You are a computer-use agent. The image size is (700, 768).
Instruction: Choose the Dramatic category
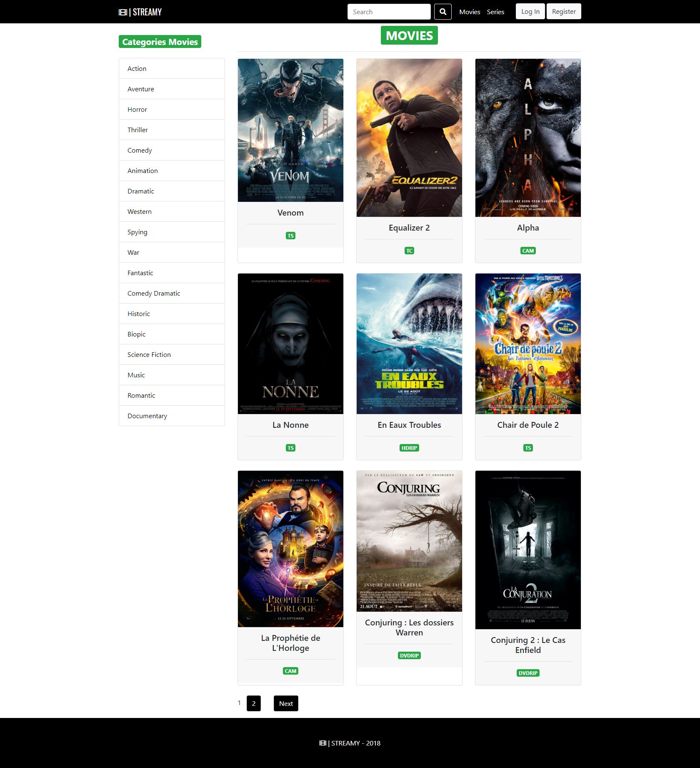click(x=172, y=191)
